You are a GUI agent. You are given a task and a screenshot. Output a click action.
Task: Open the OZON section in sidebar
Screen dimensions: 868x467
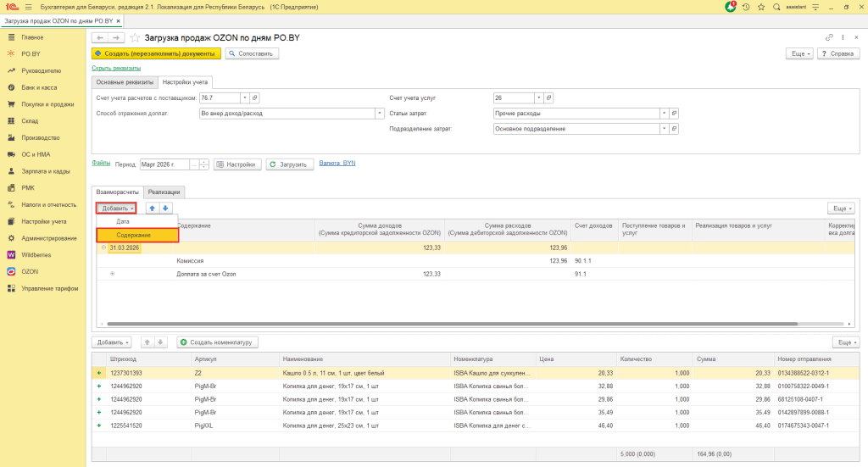[x=30, y=272]
